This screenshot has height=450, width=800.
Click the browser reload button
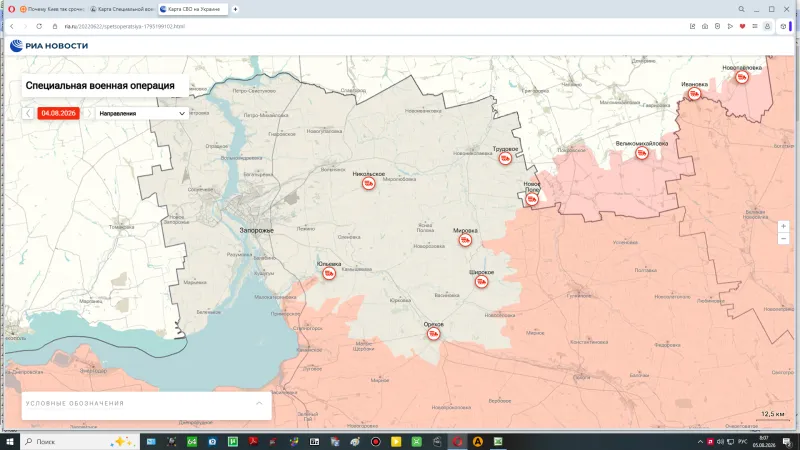pyautogui.click(x=39, y=26)
